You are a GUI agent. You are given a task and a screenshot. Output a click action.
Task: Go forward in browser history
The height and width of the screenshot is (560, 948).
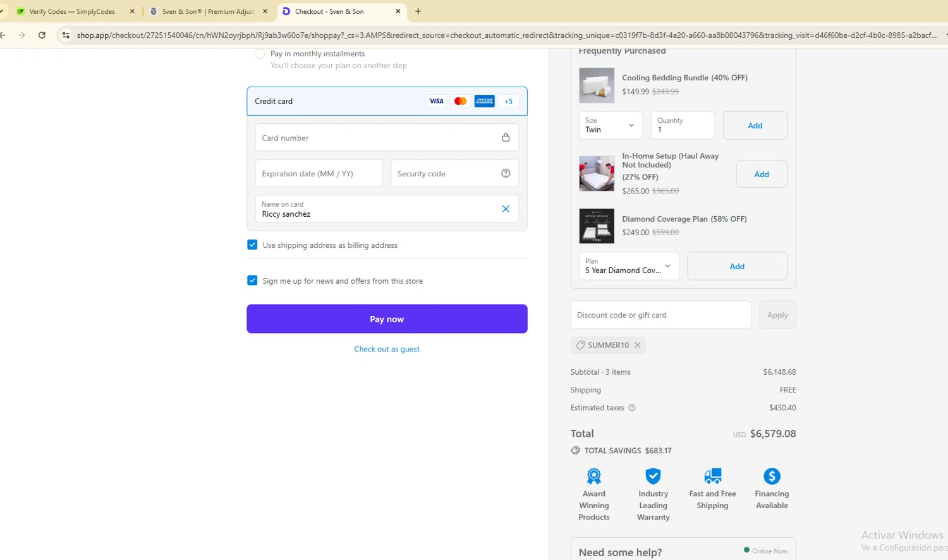(21, 35)
